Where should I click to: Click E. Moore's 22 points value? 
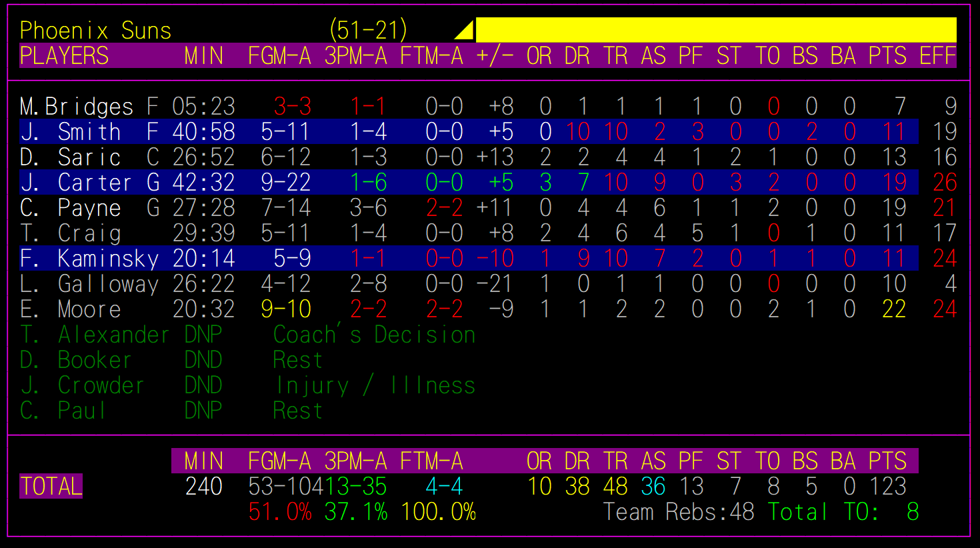893,309
